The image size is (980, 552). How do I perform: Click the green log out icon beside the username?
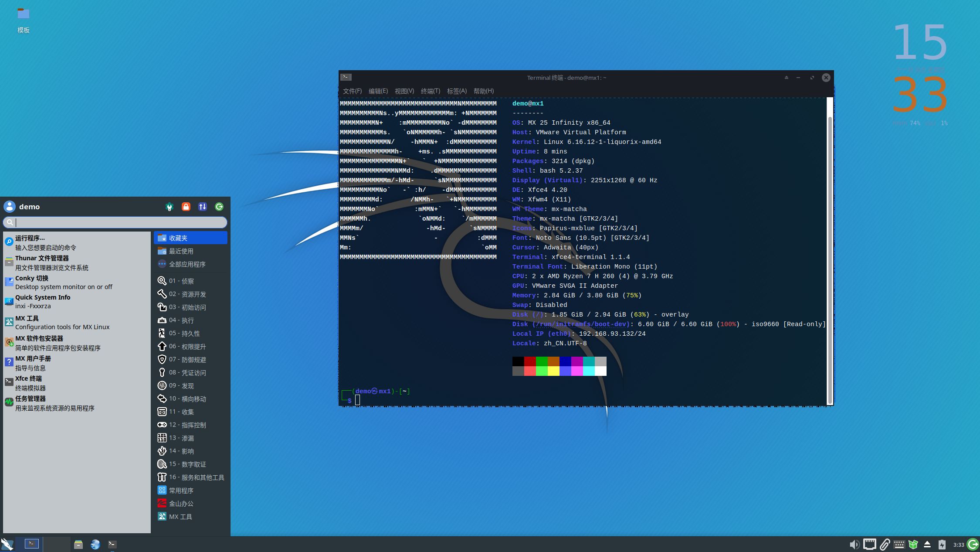point(219,207)
